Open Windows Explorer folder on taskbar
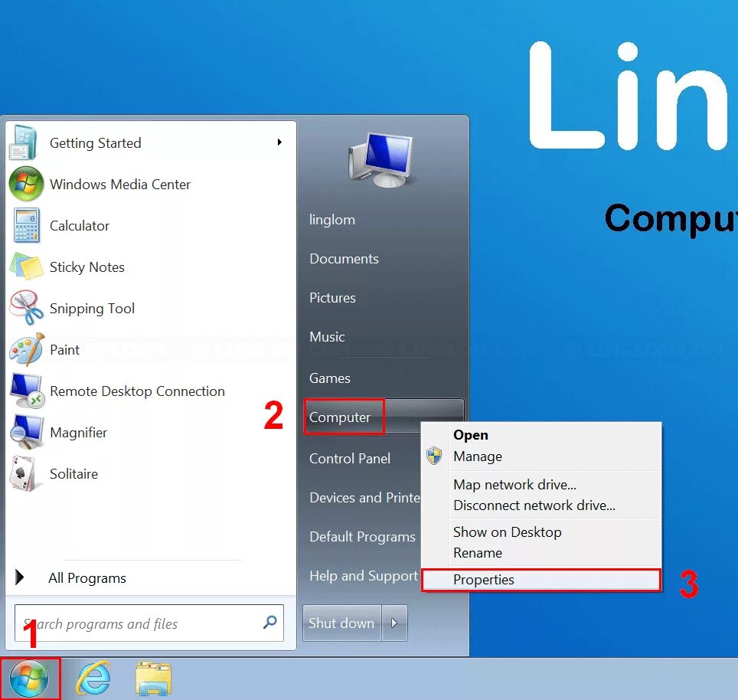Screen dimensions: 738x700 153,679
